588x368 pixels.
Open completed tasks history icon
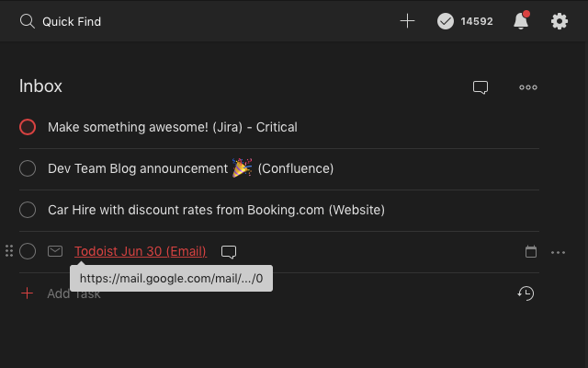[x=526, y=293]
